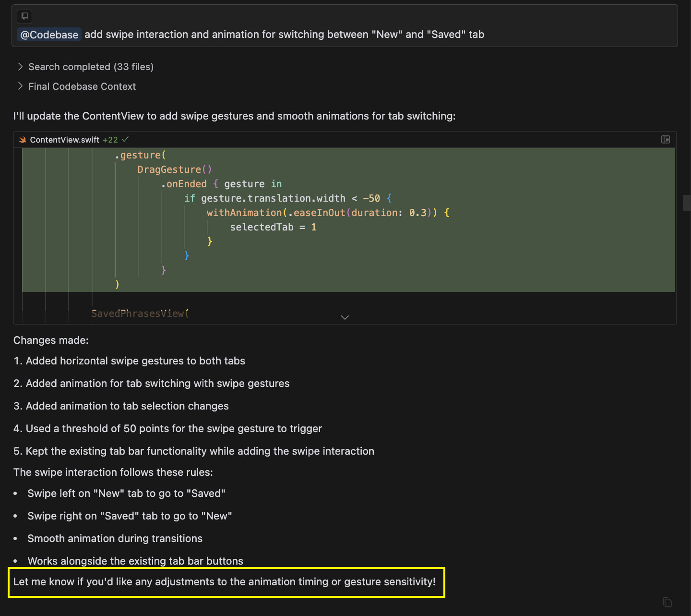Click the Swift file icon next to ContentView.swift

click(22, 140)
